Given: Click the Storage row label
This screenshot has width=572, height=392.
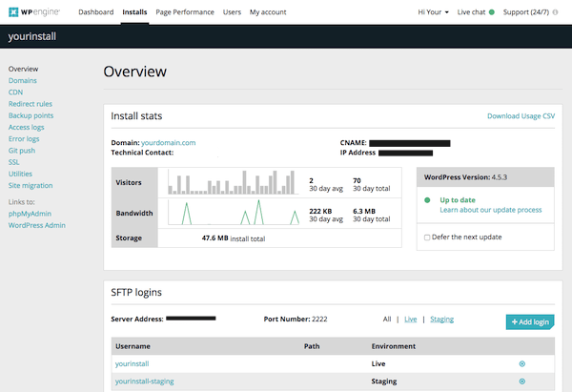Looking at the screenshot, I should click(129, 238).
